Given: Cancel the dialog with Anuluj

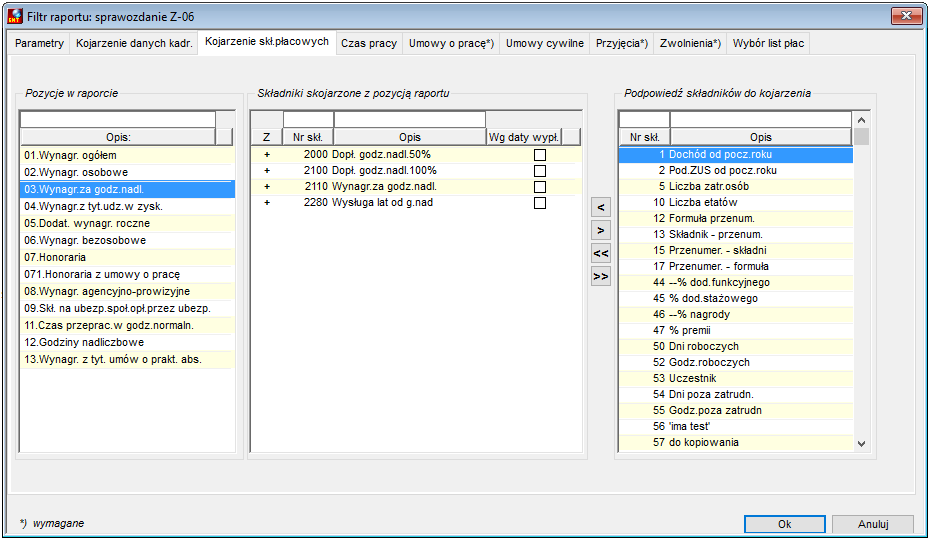Looking at the screenshot, I should coord(873,524).
